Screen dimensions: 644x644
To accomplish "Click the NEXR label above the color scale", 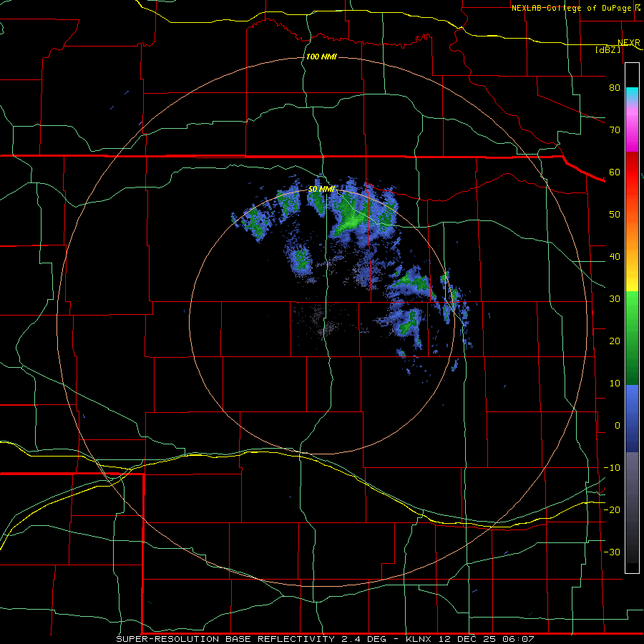I will point(628,43).
